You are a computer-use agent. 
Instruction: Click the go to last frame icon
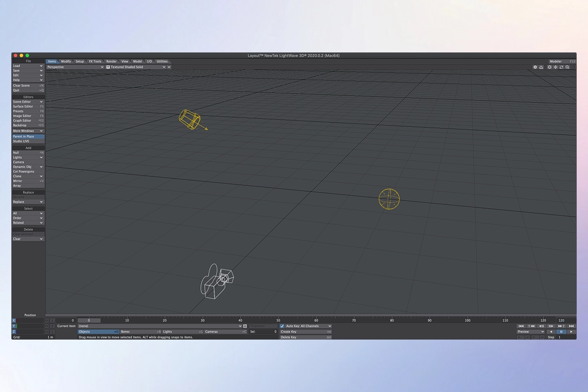coord(571,326)
